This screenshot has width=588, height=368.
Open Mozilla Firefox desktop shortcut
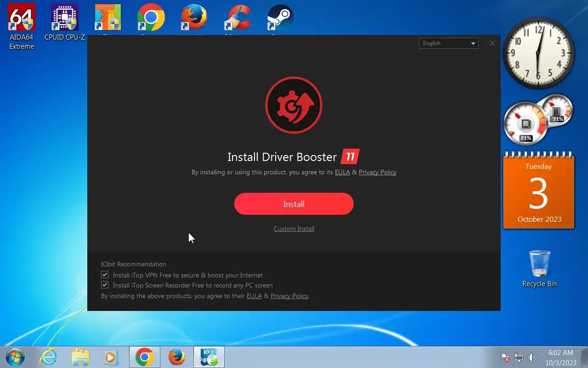click(194, 19)
